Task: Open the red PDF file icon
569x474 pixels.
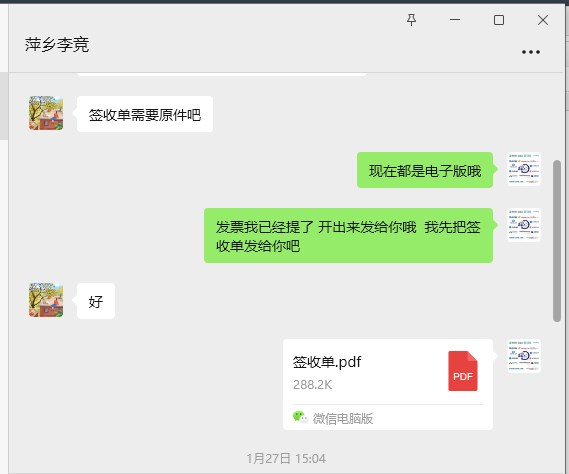Action: (463, 371)
